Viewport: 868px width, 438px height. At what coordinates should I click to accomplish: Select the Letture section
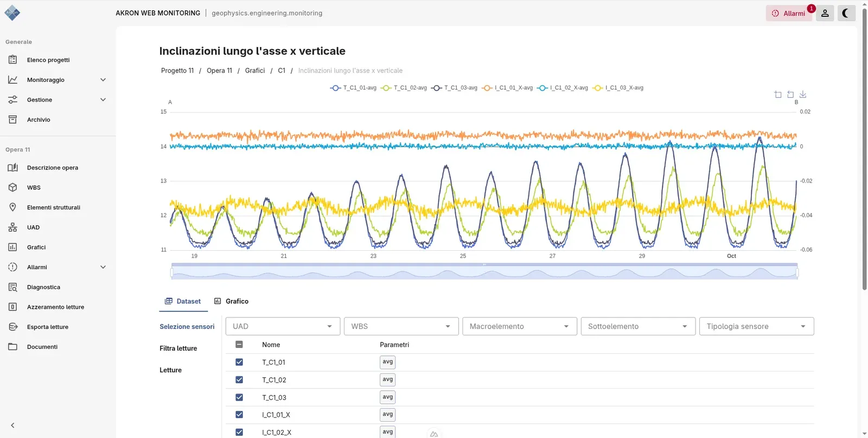[170, 370]
